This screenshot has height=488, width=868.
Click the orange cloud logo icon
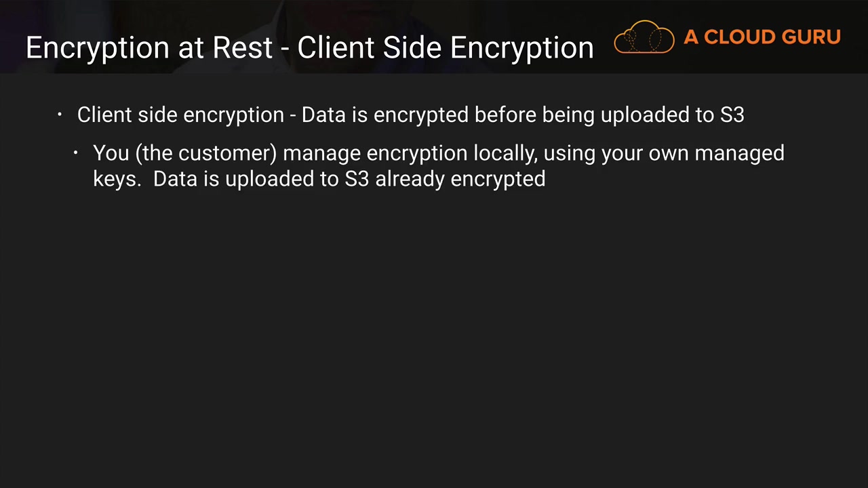click(x=644, y=37)
